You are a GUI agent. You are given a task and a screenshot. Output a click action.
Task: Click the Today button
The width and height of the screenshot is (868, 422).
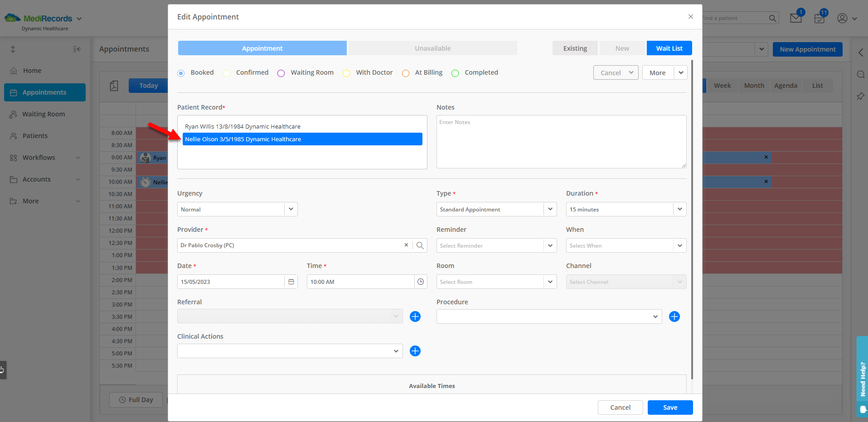tap(148, 86)
